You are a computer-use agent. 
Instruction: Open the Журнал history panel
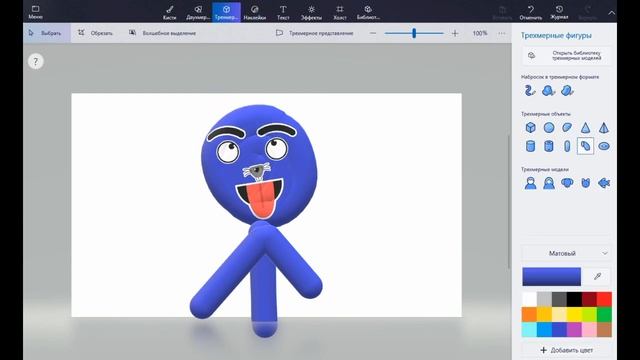tap(559, 12)
